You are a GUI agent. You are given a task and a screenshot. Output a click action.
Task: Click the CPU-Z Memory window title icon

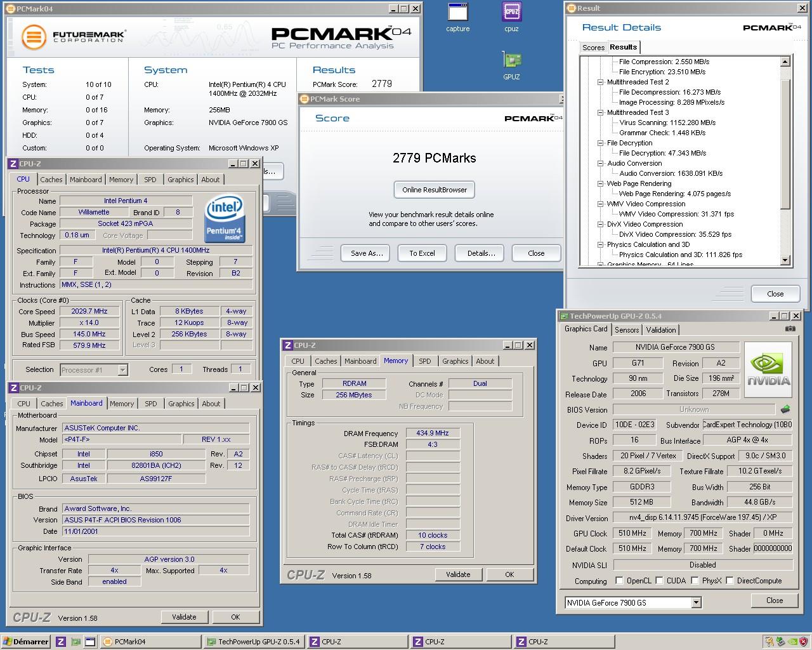[x=288, y=345]
